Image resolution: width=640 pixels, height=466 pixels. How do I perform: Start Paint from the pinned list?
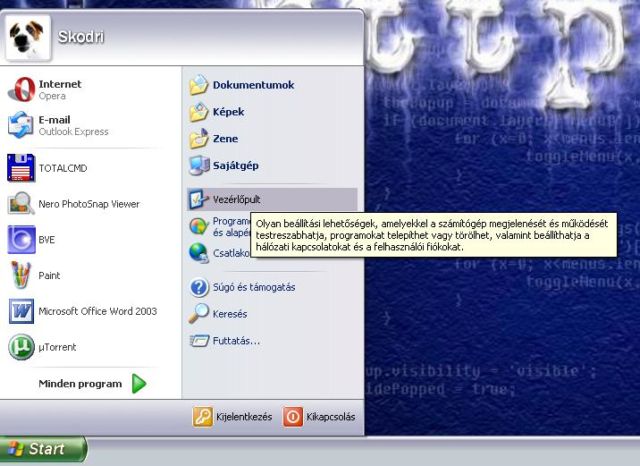click(22, 275)
